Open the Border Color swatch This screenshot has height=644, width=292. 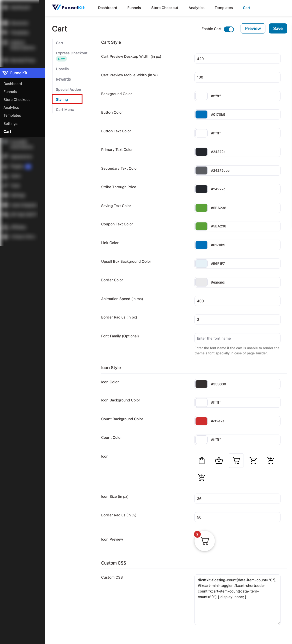coord(201,282)
